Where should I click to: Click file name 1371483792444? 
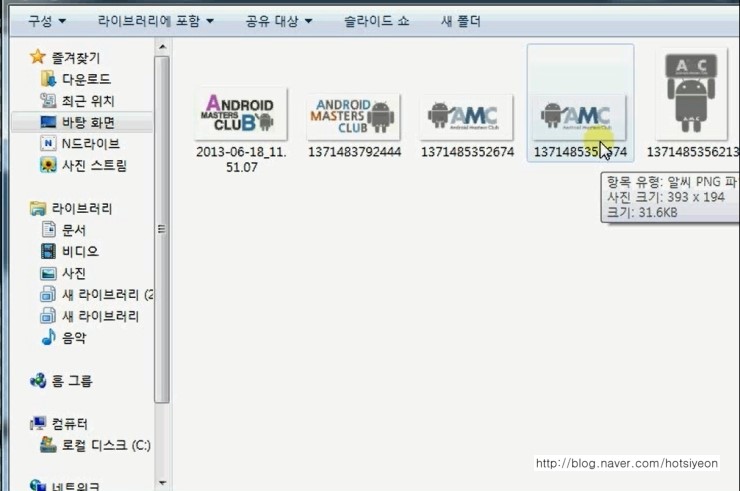(x=354, y=152)
